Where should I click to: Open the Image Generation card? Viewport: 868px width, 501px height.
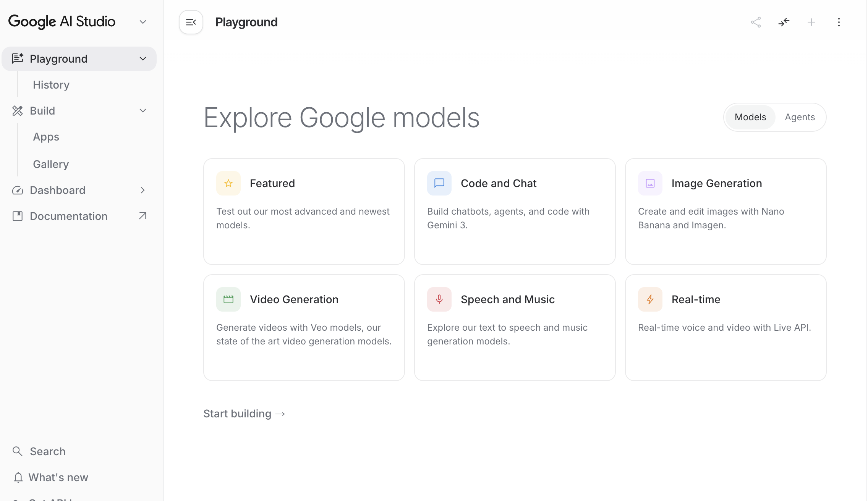pos(726,212)
